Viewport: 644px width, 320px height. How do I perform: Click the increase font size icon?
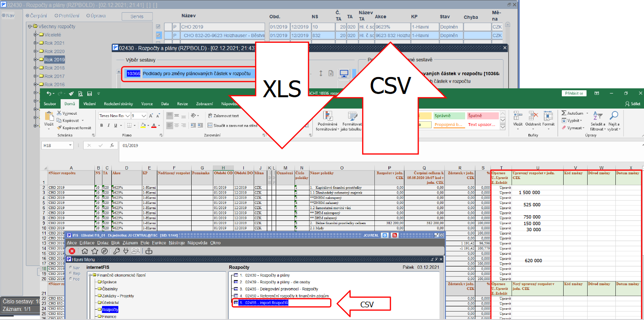[x=151, y=116]
